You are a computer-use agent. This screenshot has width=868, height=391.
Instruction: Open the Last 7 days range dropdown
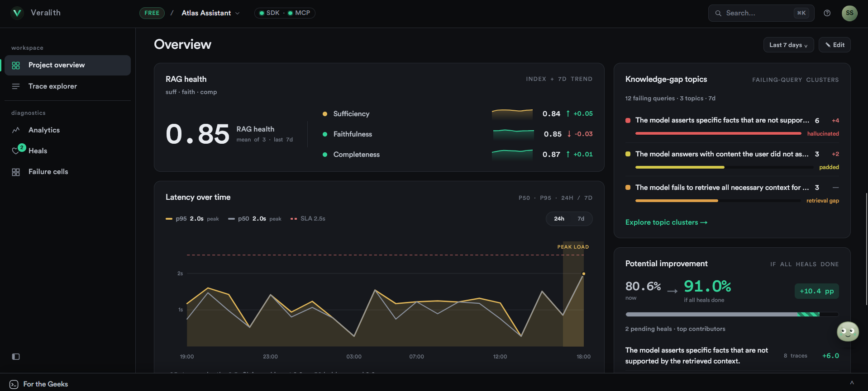pos(788,45)
